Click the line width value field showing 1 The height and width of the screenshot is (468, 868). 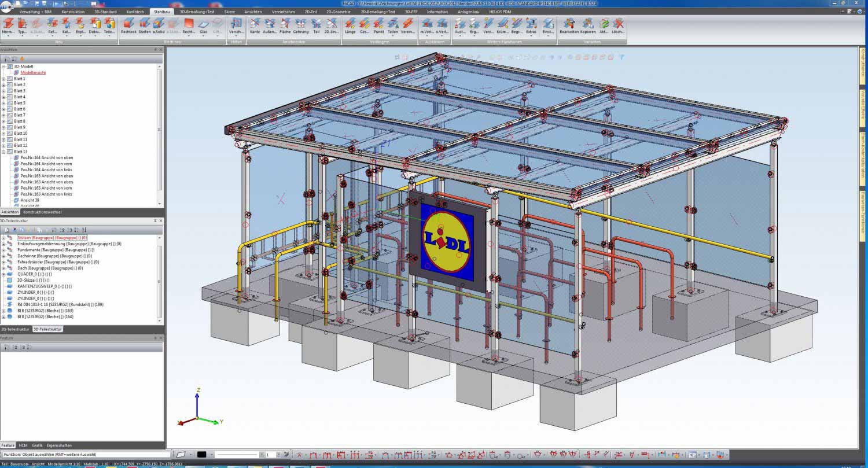pyautogui.click(x=270, y=455)
